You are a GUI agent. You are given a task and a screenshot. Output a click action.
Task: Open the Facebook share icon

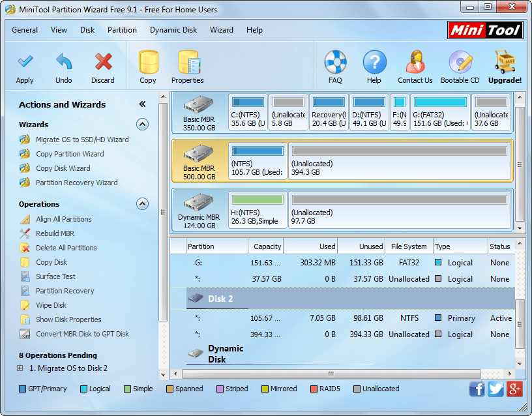tap(477, 389)
